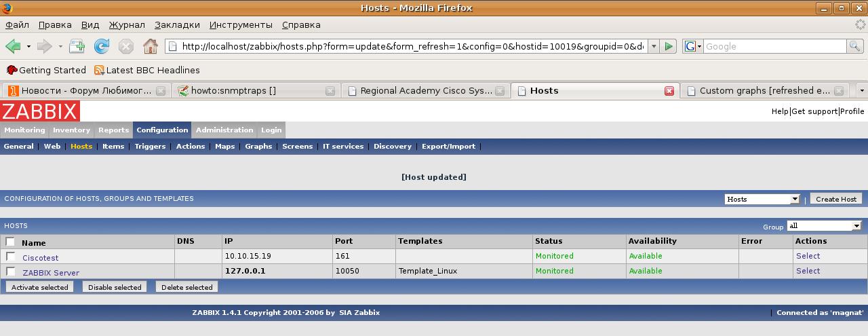Open the Закладки menu

click(x=177, y=24)
